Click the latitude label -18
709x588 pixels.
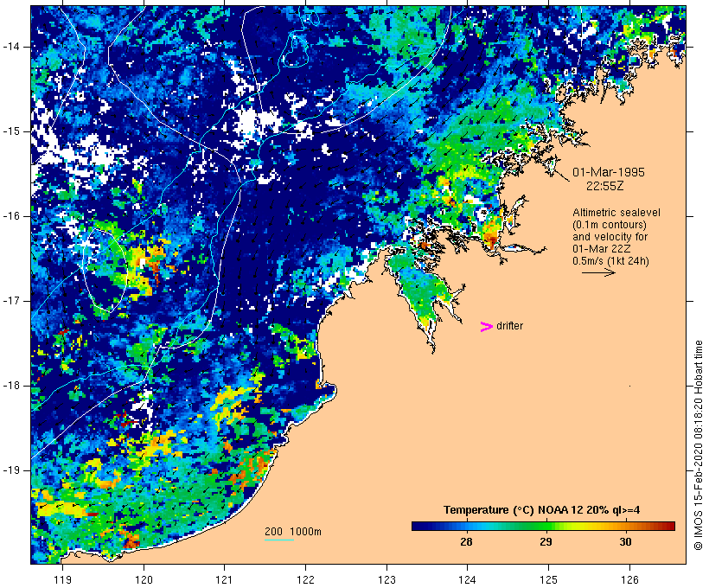[11, 386]
